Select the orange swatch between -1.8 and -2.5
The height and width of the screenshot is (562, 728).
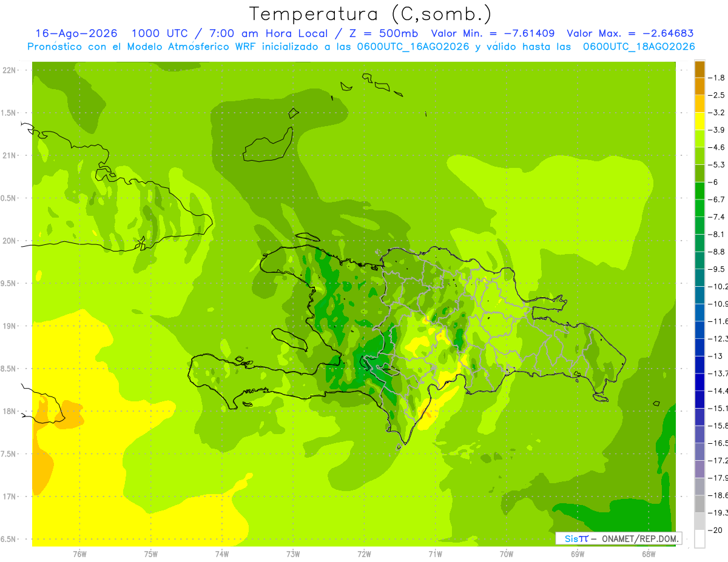tap(699, 87)
